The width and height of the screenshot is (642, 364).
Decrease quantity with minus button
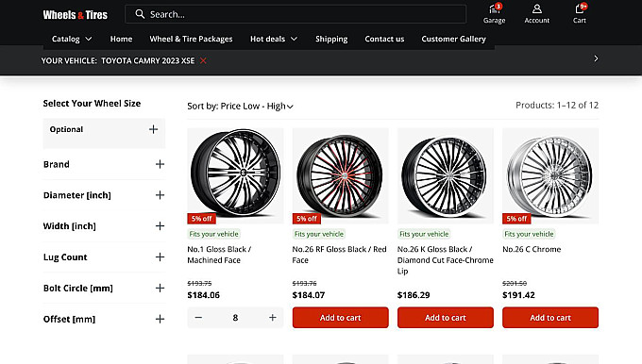click(x=198, y=318)
